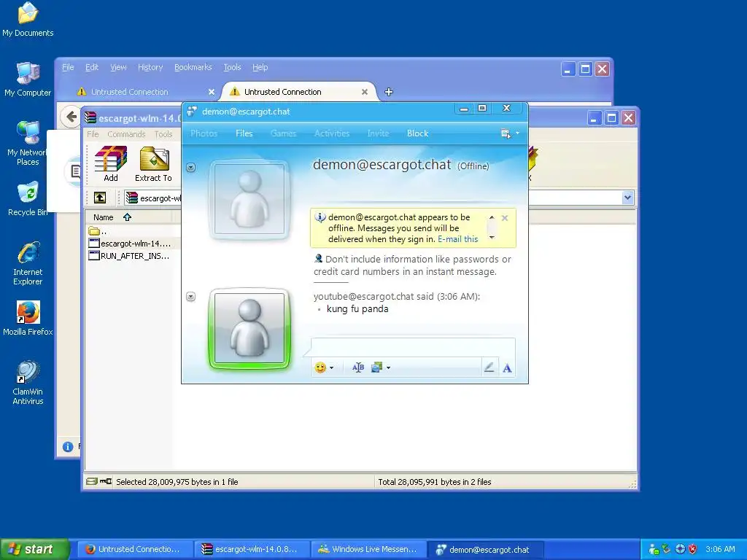Open WinRAR address bar dropdown
This screenshot has width=747, height=560.
tap(627, 198)
